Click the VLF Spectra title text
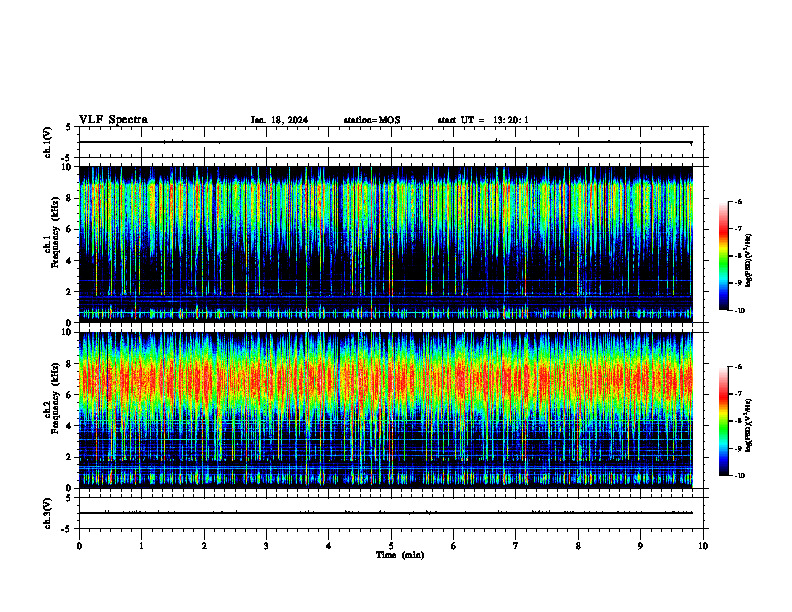Screen dimensions: 792x612 [113, 120]
